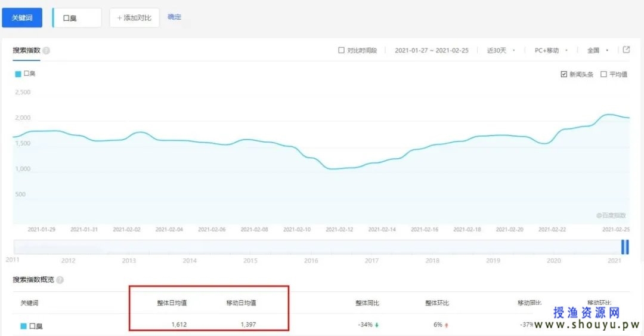Click the 确定 confirm link
644x336 pixels.
[174, 17]
